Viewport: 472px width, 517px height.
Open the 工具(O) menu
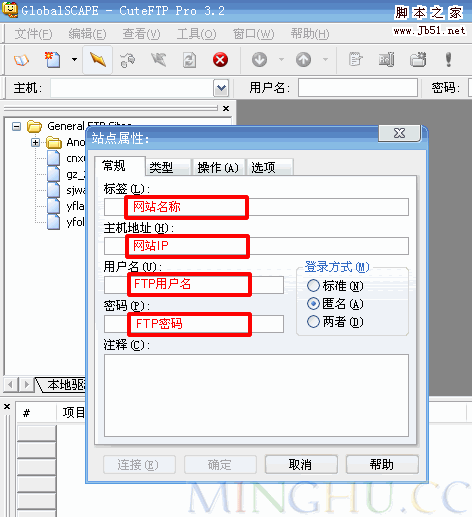coord(196,34)
